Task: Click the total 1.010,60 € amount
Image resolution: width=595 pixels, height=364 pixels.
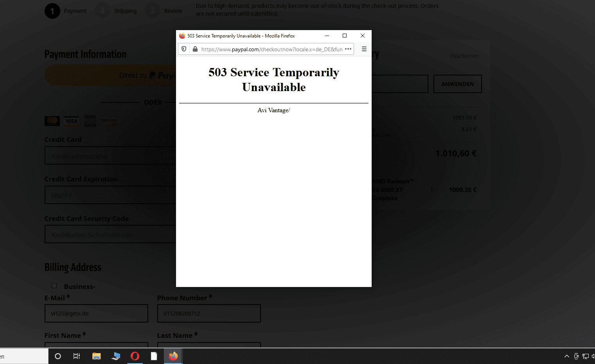Action: click(456, 153)
